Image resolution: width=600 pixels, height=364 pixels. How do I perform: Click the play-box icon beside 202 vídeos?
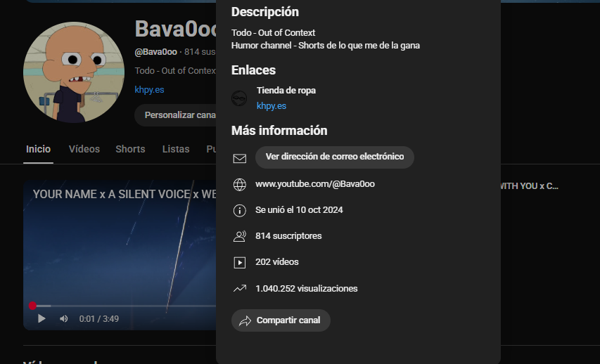pyautogui.click(x=240, y=263)
